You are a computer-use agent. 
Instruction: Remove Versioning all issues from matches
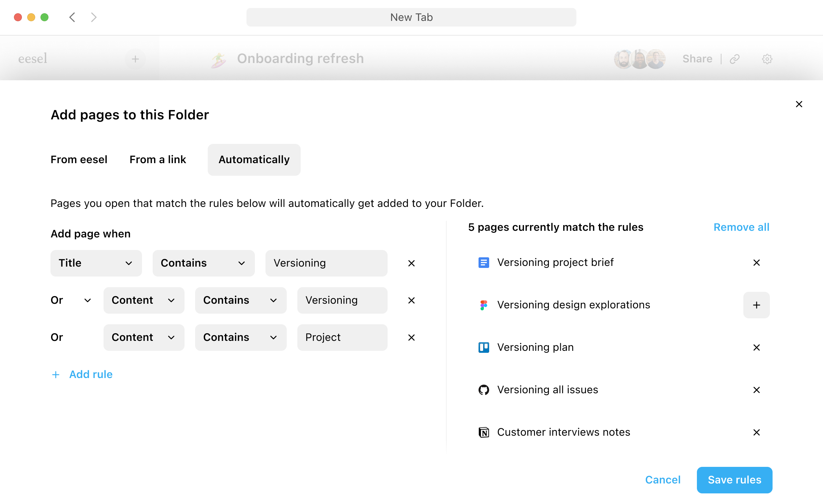point(756,390)
